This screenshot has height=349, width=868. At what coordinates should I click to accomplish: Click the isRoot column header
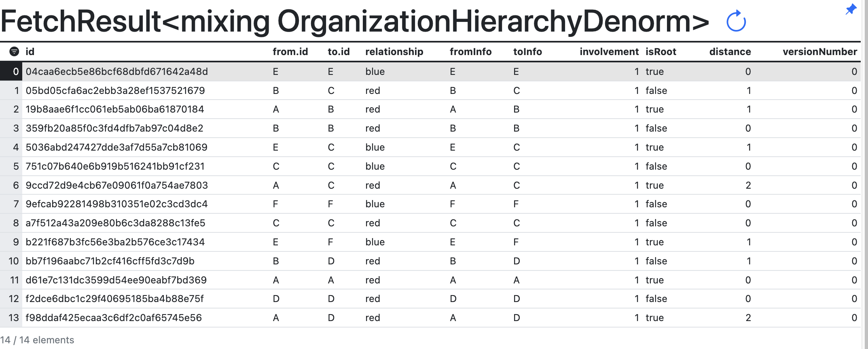point(661,52)
